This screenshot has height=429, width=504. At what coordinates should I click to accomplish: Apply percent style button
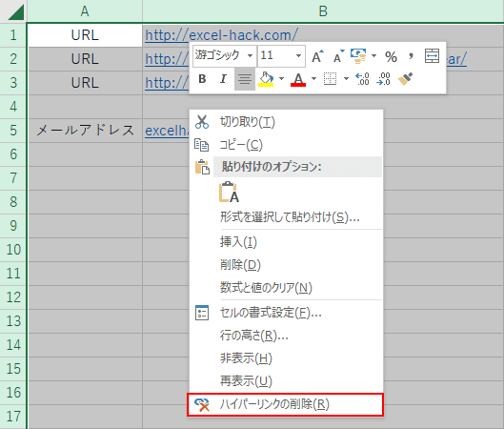(x=391, y=57)
